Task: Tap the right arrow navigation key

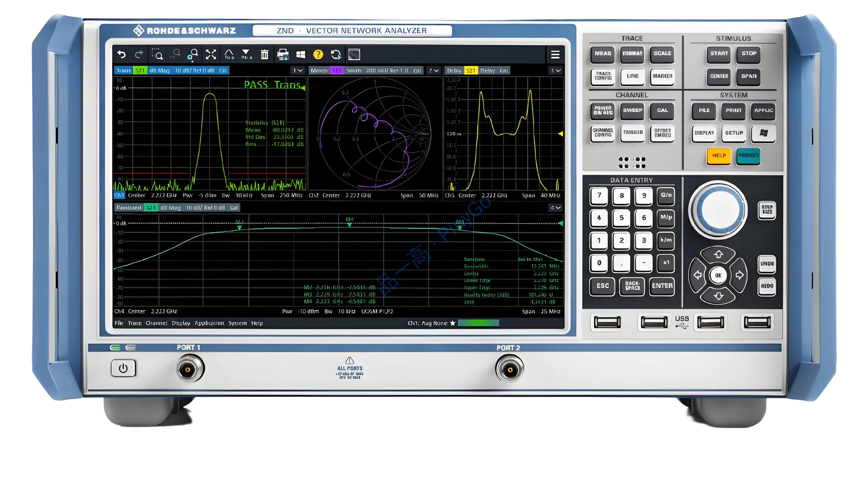Action: click(x=740, y=275)
